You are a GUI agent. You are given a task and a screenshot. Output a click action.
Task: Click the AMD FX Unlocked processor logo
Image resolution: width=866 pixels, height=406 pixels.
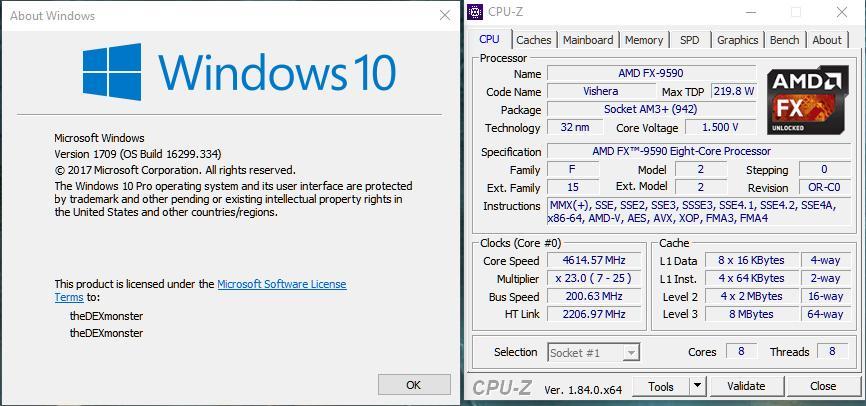click(x=807, y=100)
